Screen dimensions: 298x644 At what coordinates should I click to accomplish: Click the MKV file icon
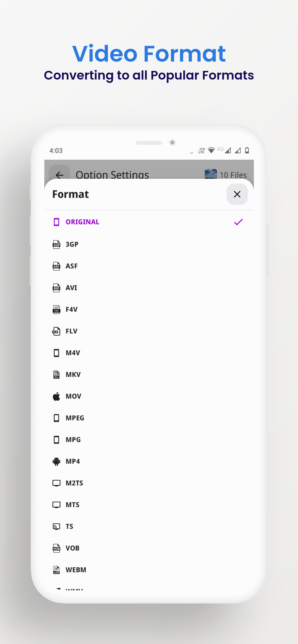click(56, 374)
